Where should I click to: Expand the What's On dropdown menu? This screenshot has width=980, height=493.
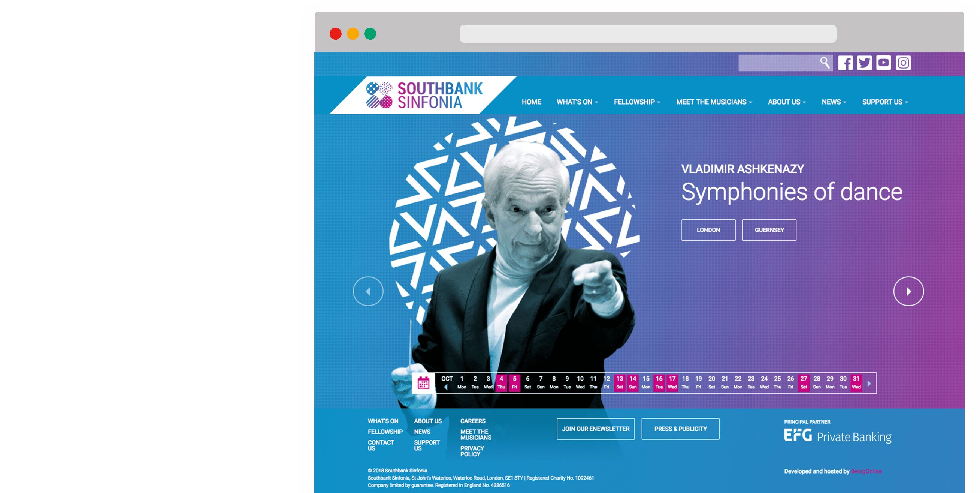pyautogui.click(x=577, y=102)
